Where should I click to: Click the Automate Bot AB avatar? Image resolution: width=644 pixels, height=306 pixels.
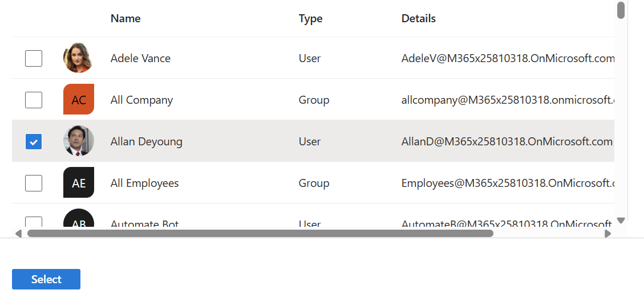79,221
